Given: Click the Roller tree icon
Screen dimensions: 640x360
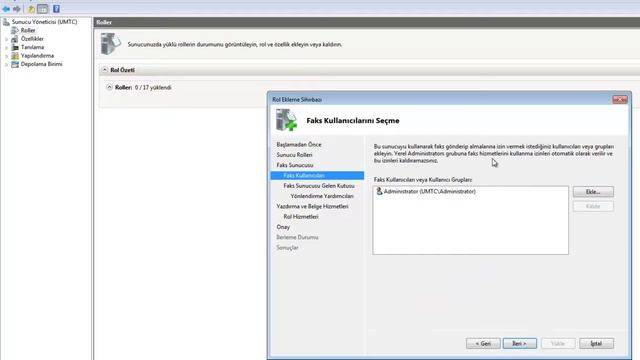Looking at the screenshot, I should click(x=15, y=30).
